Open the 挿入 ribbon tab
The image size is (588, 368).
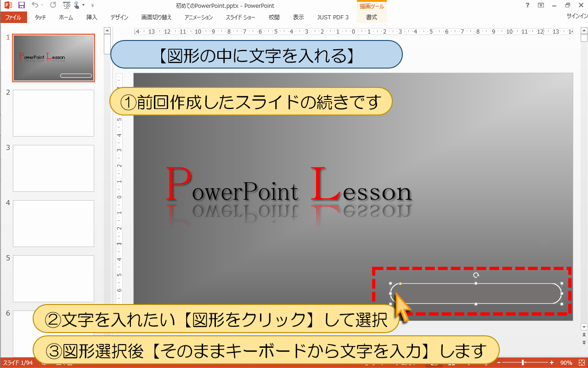pos(92,17)
